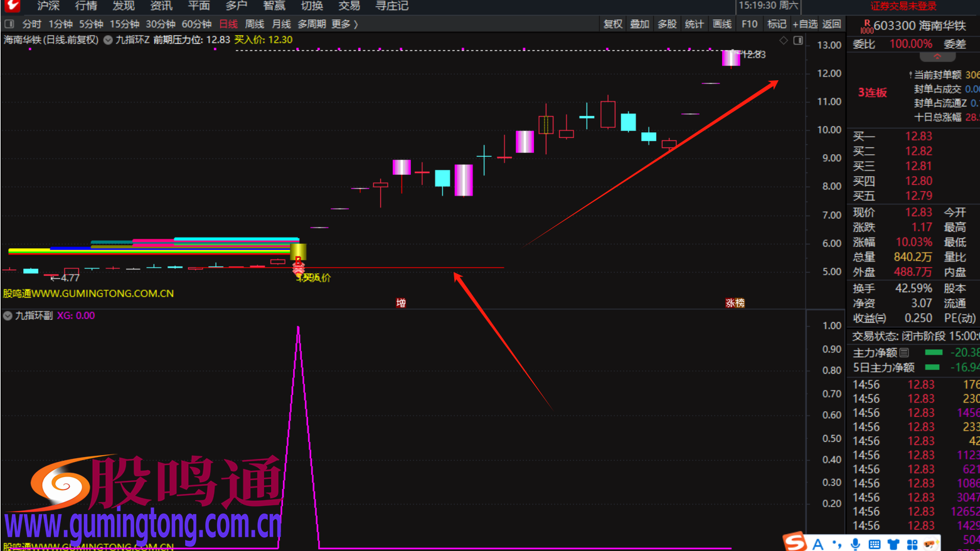This screenshot has width=980, height=551.
Task: Click the Sogou input S logo
Action: pyautogui.click(x=796, y=542)
